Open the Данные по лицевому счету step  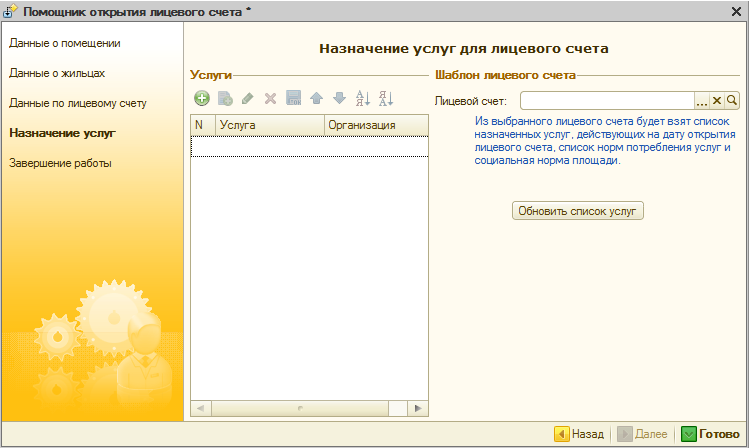(78, 103)
